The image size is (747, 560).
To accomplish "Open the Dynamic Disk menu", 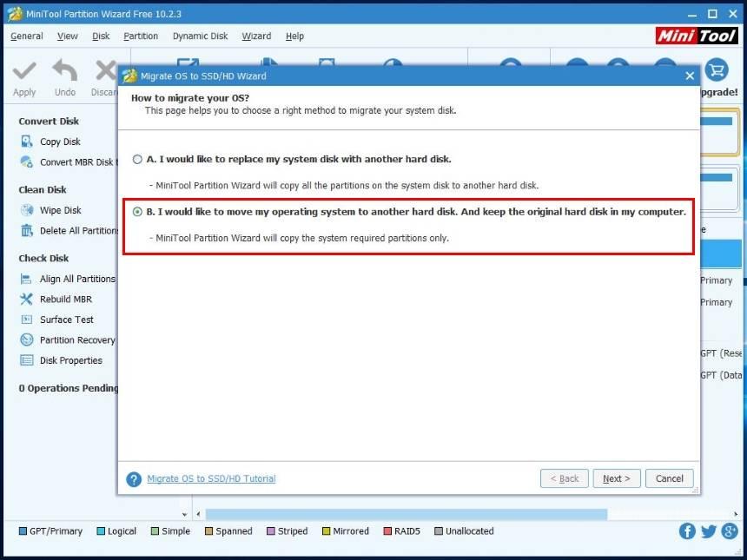I will coord(200,36).
